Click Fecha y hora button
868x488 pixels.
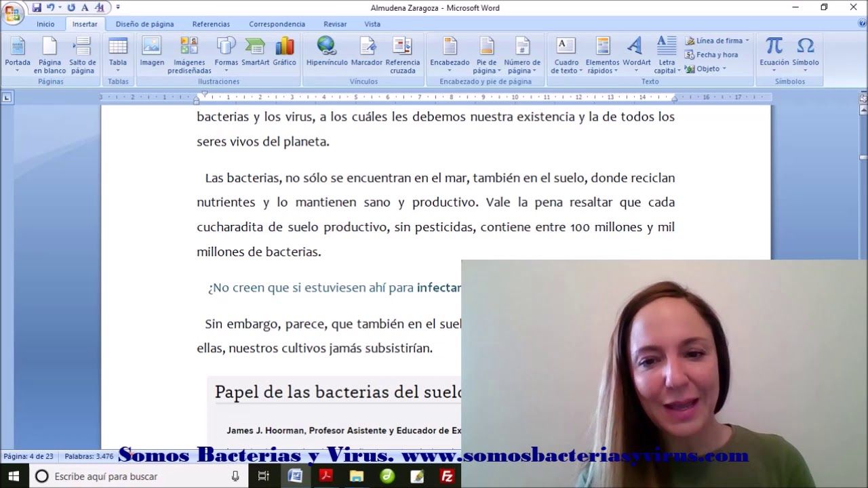(711, 55)
